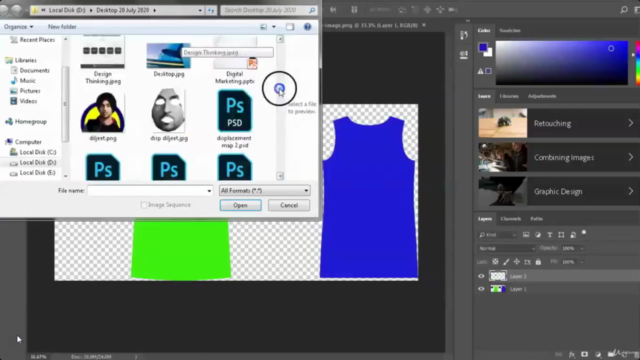Toggle the layer filtering on/off switch

pyautogui.click(x=584, y=232)
